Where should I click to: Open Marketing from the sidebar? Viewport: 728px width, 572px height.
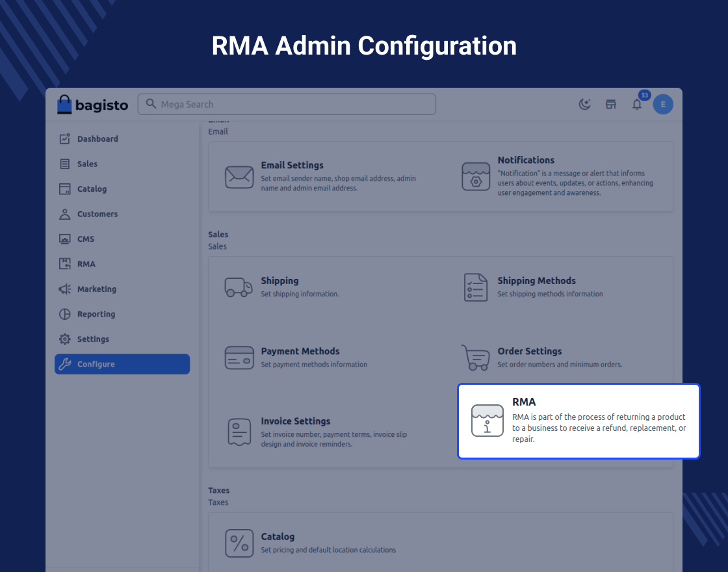tap(96, 289)
